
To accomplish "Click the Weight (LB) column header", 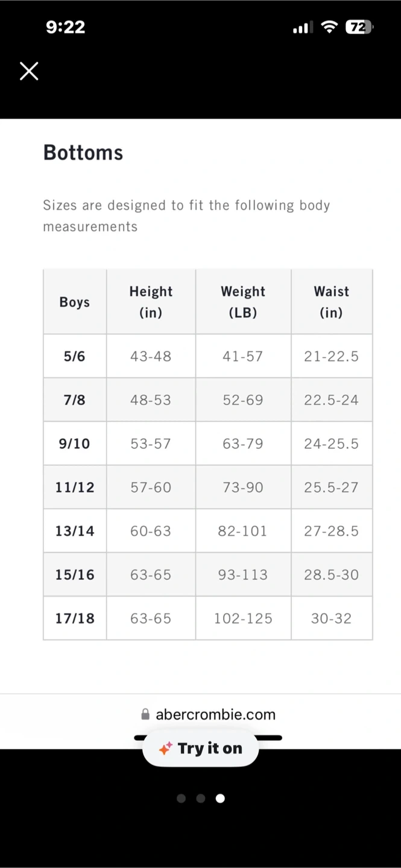I will pos(243,302).
